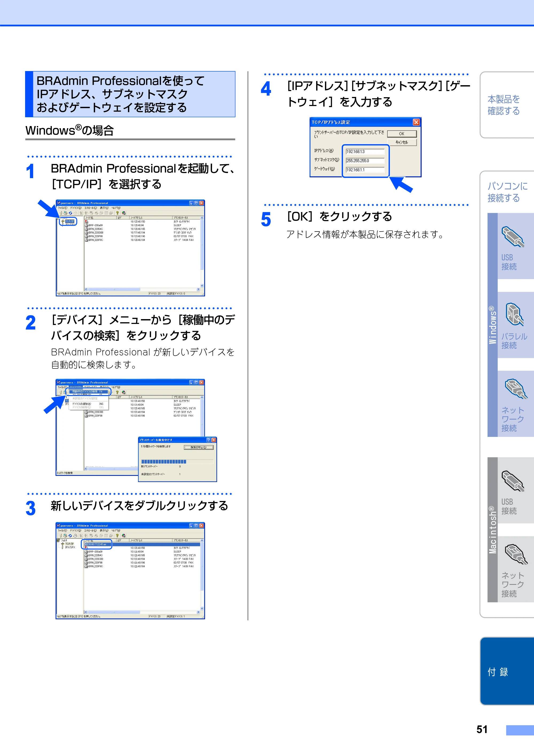Image resolution: width=534 pixels, height=756 pixels.
Task: Click the Macintosh ネットワーク接続 cable icon
Action: (x=516, y=554)
